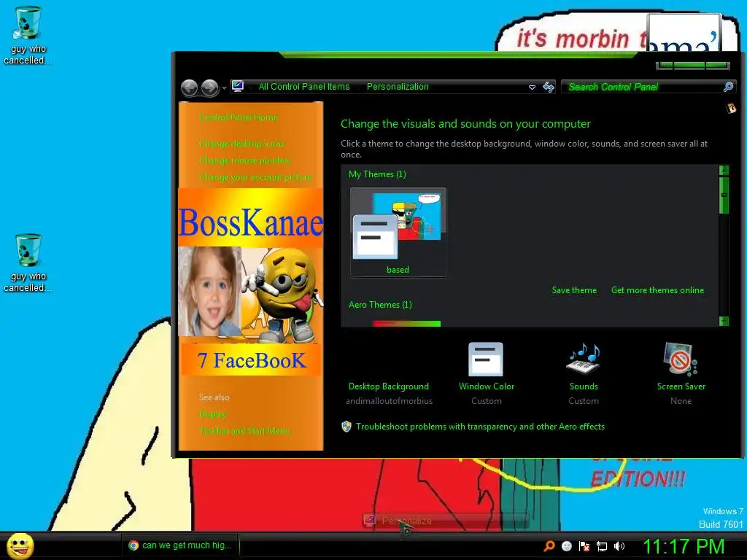Click the themes list scroll-up arrow
This screenshot has width=747, height=560.
[x=724, y=171]
